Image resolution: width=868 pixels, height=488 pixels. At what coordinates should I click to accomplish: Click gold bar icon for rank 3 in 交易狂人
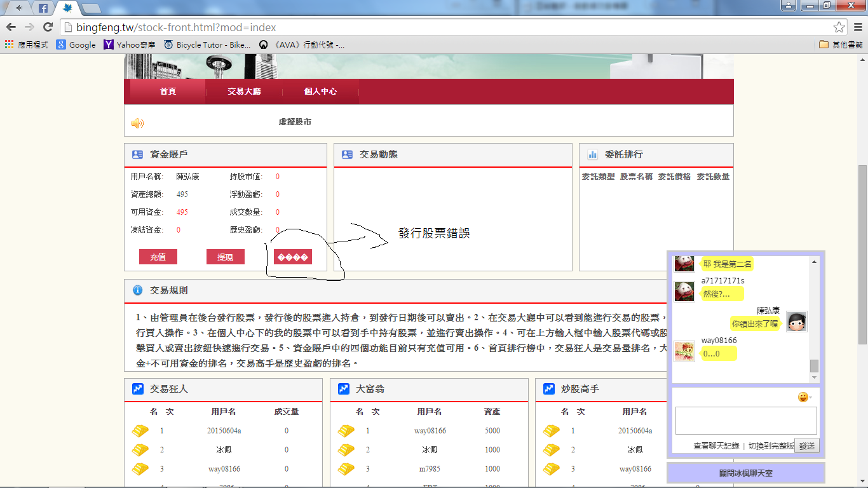(x=140, y=469)
